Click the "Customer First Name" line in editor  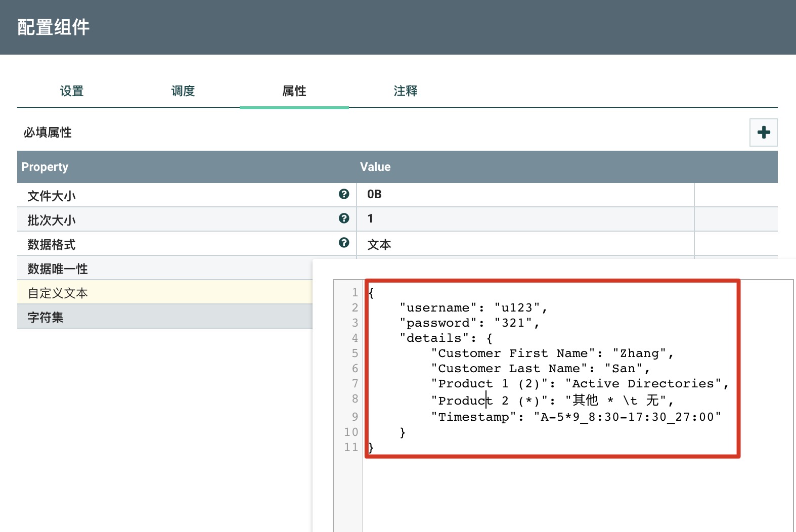click(x=551, y=353)
